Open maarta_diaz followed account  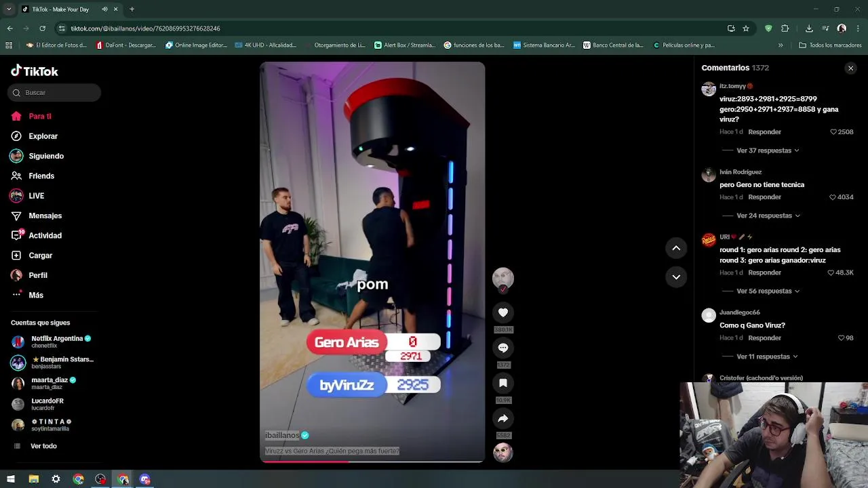pos(44,383)
